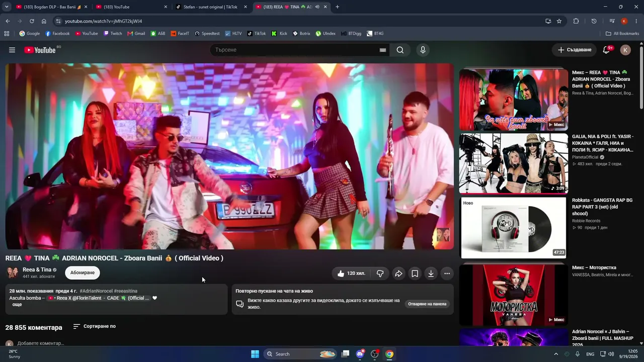The image size is (644, 362).
Task: Open Adrian Norocel × J Balvin mashup title
Action: click(603, 338)
